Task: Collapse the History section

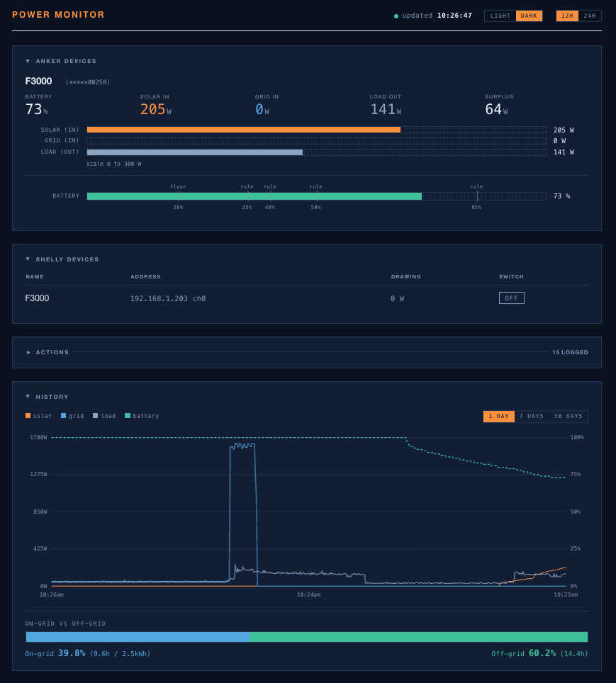Action: 28,396
